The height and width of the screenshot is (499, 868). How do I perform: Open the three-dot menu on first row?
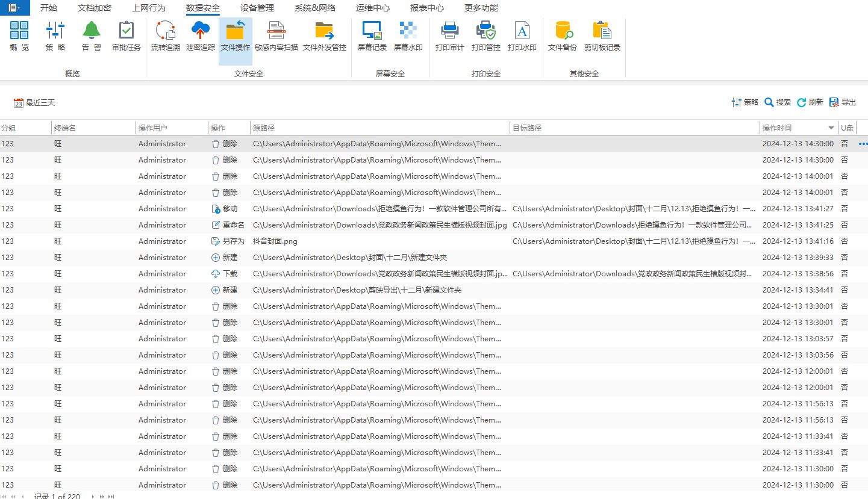point(863,144)
